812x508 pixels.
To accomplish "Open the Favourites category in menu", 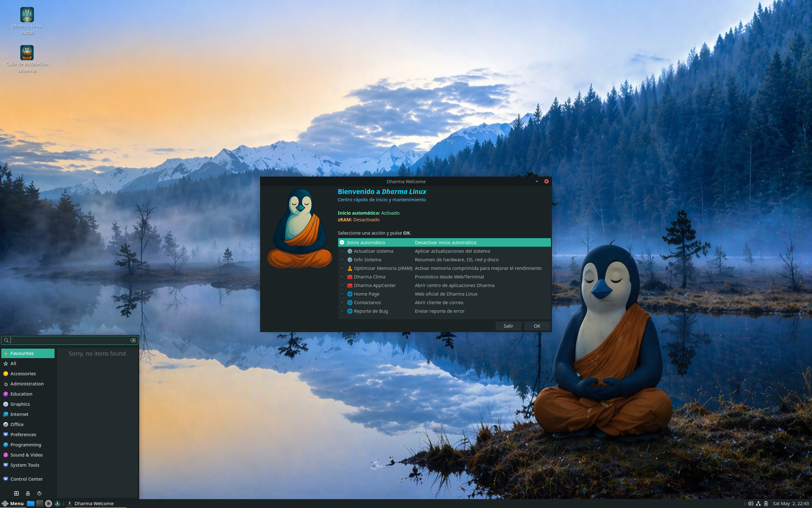I will [x=28, y=353].
